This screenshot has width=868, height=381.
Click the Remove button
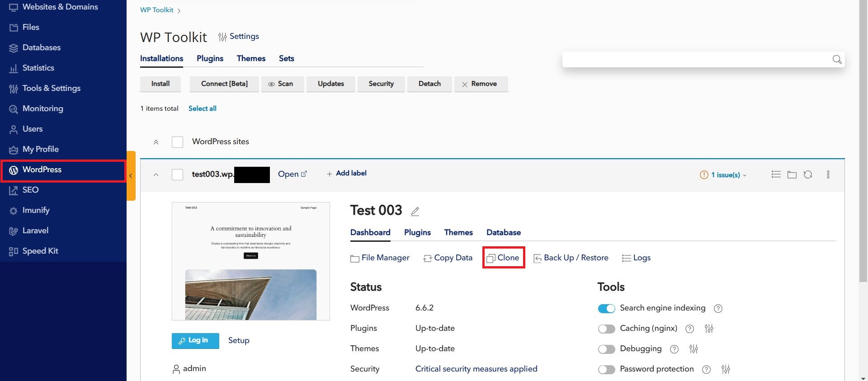pos(481,84)
